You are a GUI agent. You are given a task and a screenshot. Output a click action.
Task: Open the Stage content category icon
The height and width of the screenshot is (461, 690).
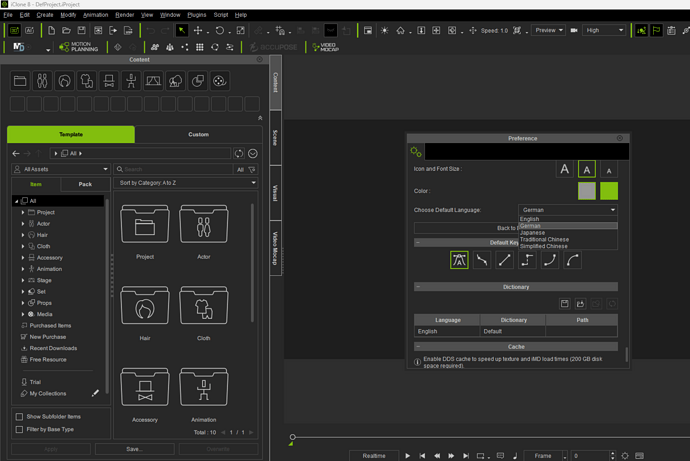tap(153, 81)
